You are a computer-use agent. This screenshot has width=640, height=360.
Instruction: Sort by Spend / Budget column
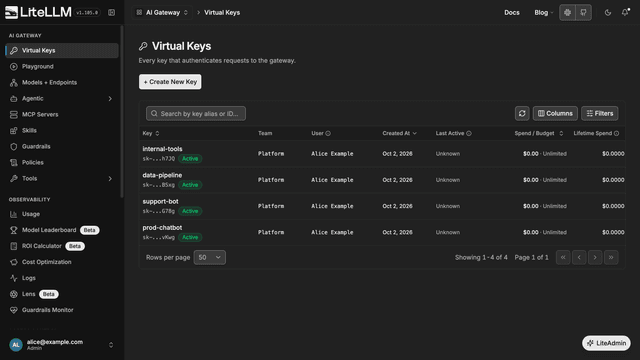click(x=539, y=133)
